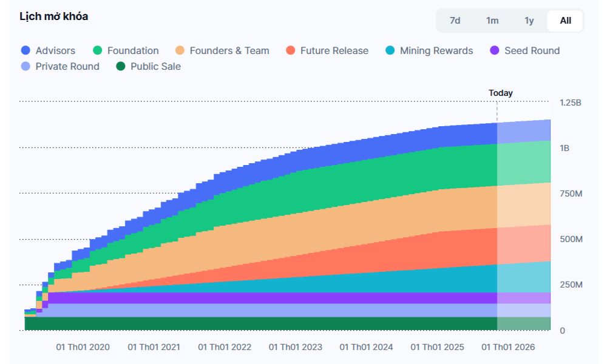Toggle the Mining Rewards legend dot
Image resolution: width=607 pixels, height=364 pixels.
tap(390, 51)
